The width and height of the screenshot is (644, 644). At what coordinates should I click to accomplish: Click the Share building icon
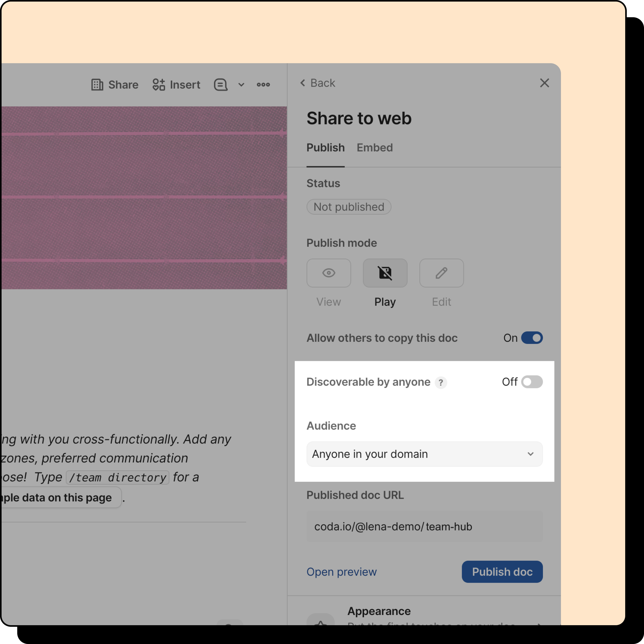pyautogui.click(x=97, y=85)
